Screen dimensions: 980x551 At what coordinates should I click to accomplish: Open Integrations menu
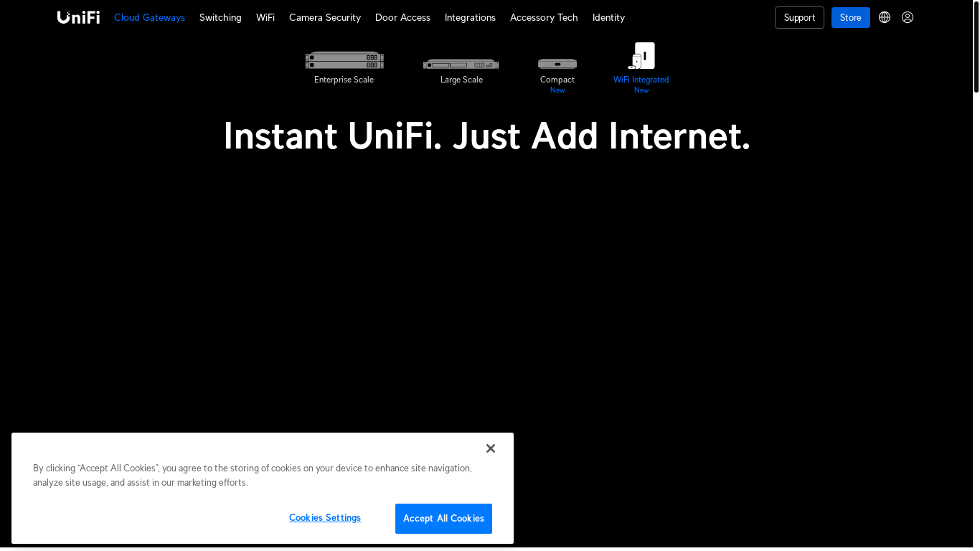pos(470,17)
